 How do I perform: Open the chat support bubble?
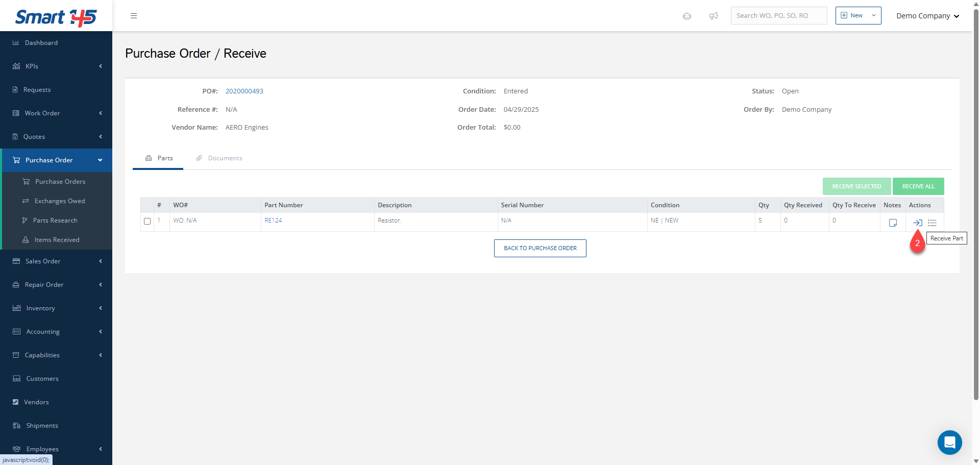949,443
